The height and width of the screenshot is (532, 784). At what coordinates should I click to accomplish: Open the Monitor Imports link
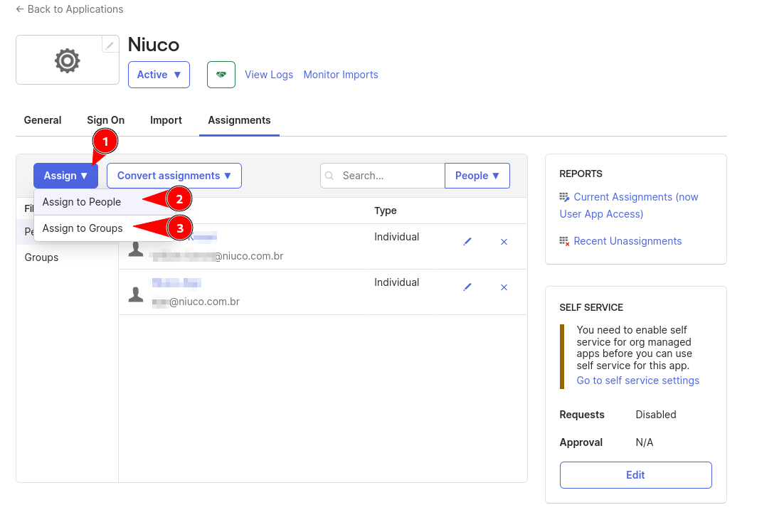341,75
